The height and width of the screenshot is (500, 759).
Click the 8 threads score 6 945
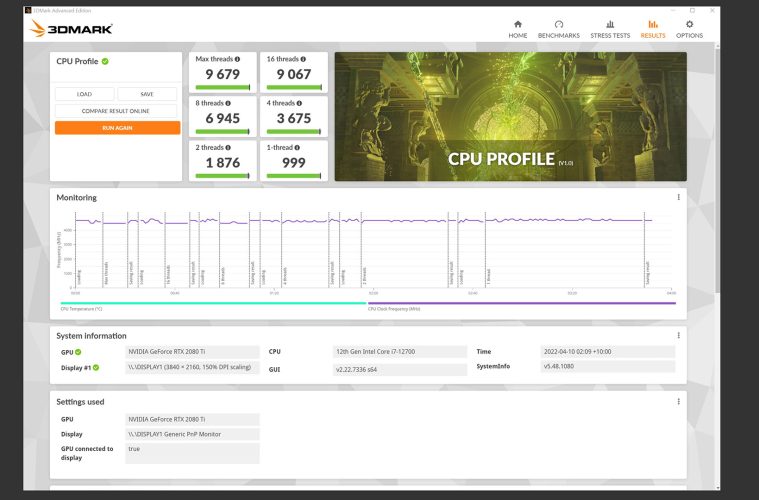tap(223, 118)
